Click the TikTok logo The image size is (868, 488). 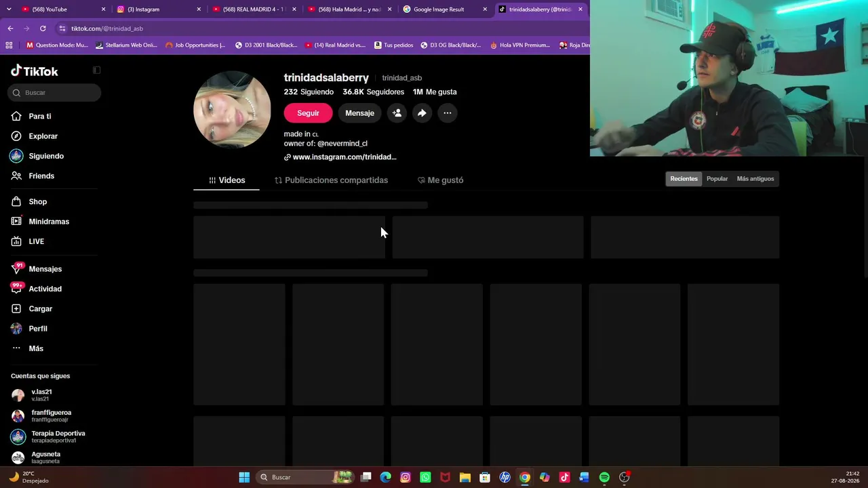point(35,71)
